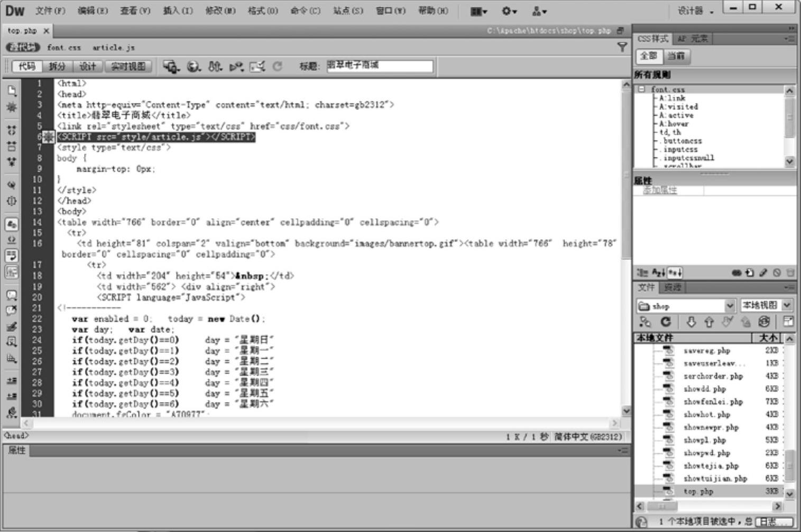The image size is (801, 532).
Task: Click the Remove Comment icon
Action: [11, 311]
